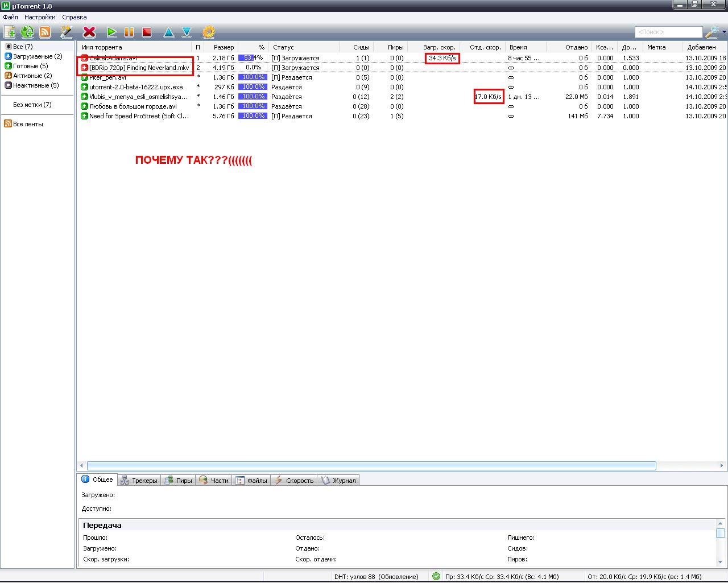The height and width of the screenshot is (583, 728).
Task: Click the search magnifier icon
Action: 712,32
